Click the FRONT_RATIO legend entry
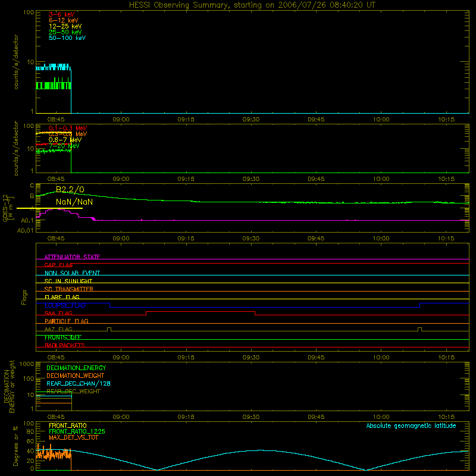Screen dimensions: 476x476 click(68, 425)
